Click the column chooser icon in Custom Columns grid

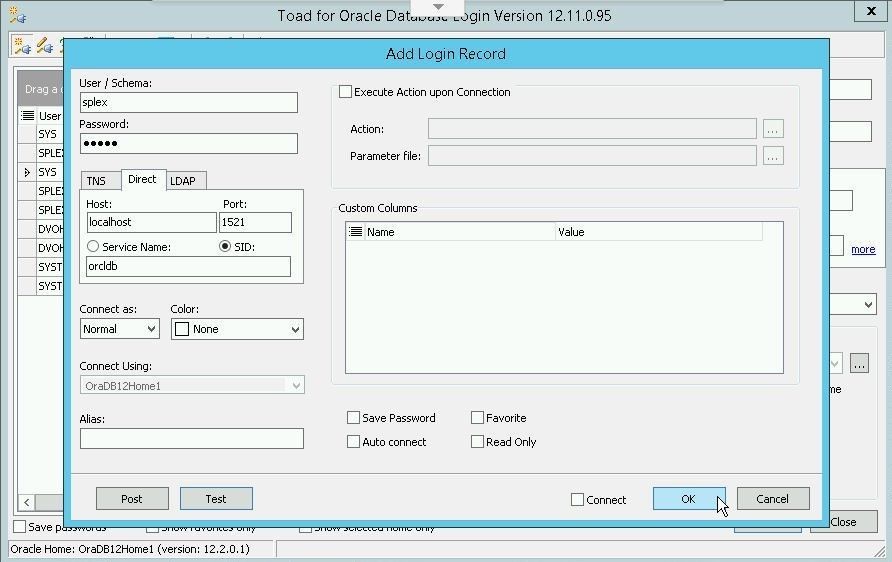(x=356, y=232)
